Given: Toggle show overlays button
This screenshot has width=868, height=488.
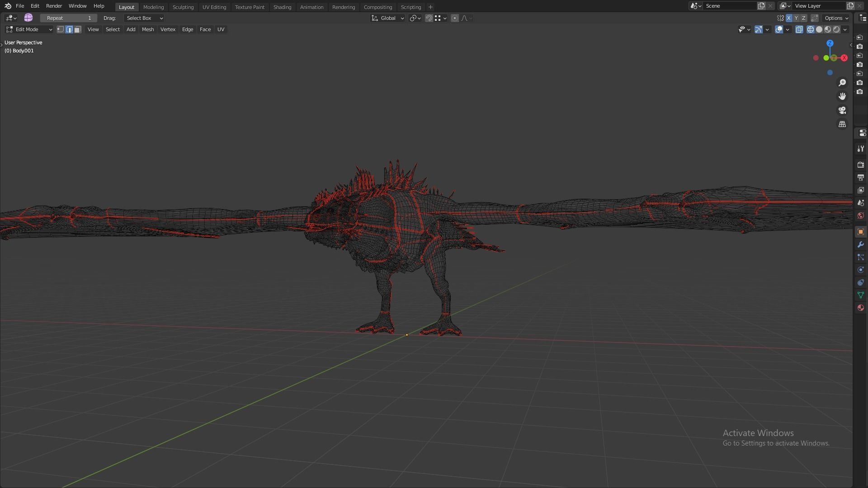Looking at the screenshot, I should [779, 29].
